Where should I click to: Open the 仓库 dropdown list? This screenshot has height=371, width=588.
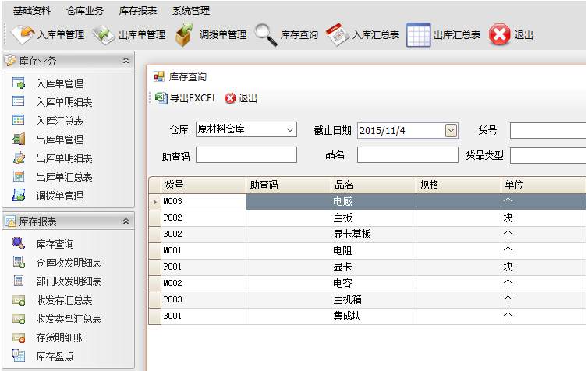click(290, 129)
